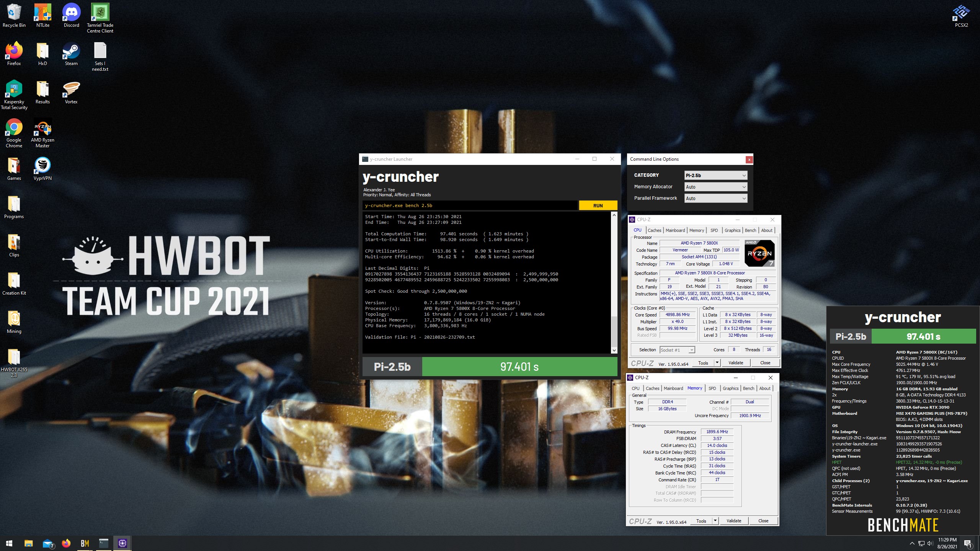Image resolution: width=980 pixels, height=551 pixels.
Task: Click Close in upper CPU-Z window
Action: click(765, 362)
